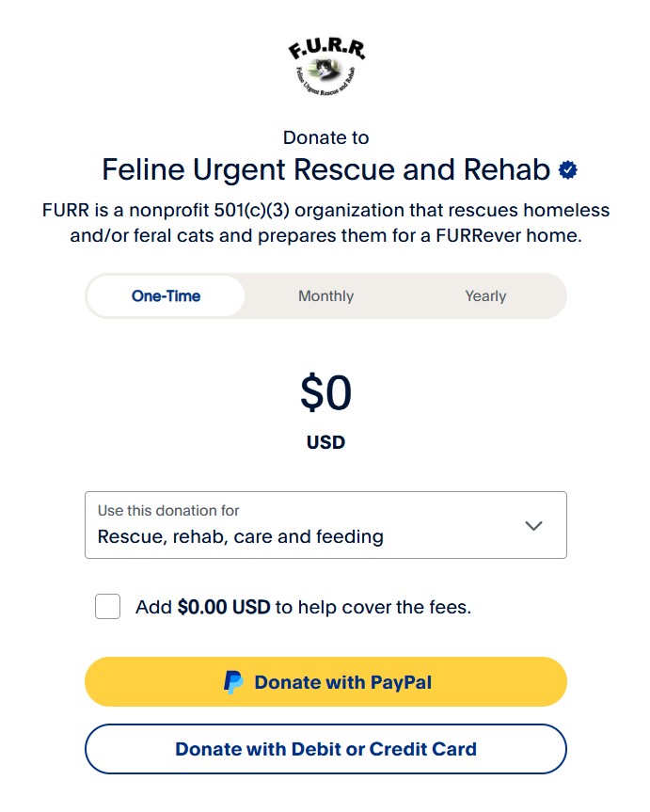Open the 'Use this donation for' dropdown
Image resolution: width=650 pixels, height=812 pixels.
click(x=325, y=525)
